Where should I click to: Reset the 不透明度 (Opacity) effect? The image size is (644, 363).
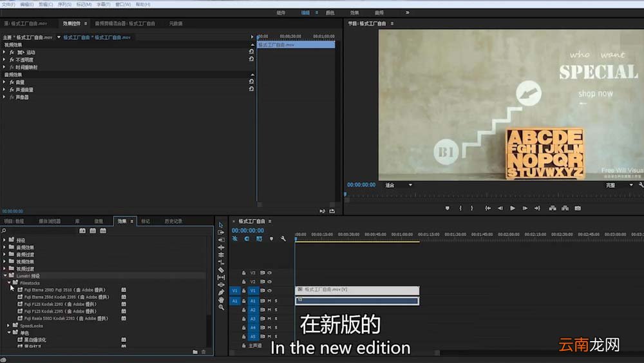pos(251,59)
